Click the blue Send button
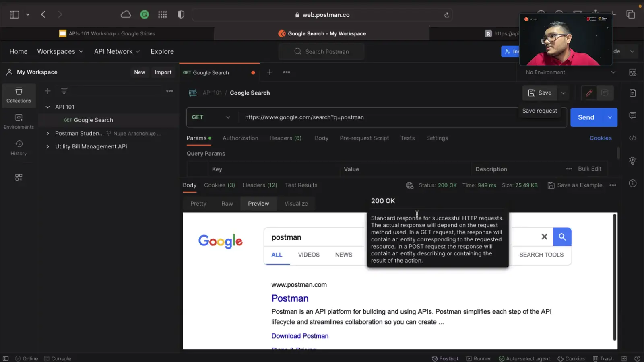Screen dimensions: 644x362 pos(586,117)
